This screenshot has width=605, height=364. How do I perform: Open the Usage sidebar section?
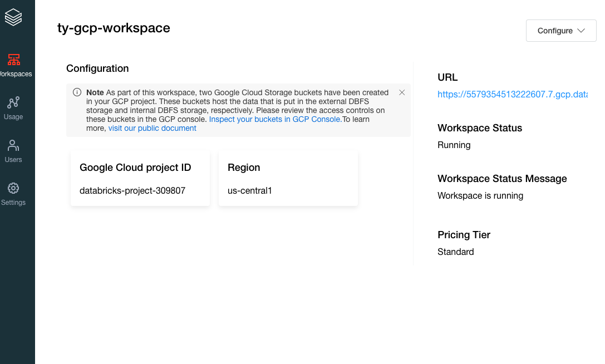[x=13, y=109]
